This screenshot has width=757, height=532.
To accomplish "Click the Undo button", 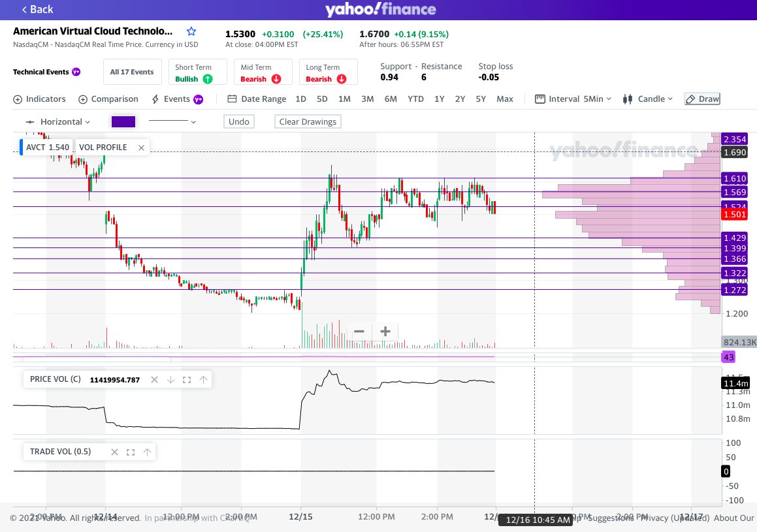I will [x=238, y=121].
